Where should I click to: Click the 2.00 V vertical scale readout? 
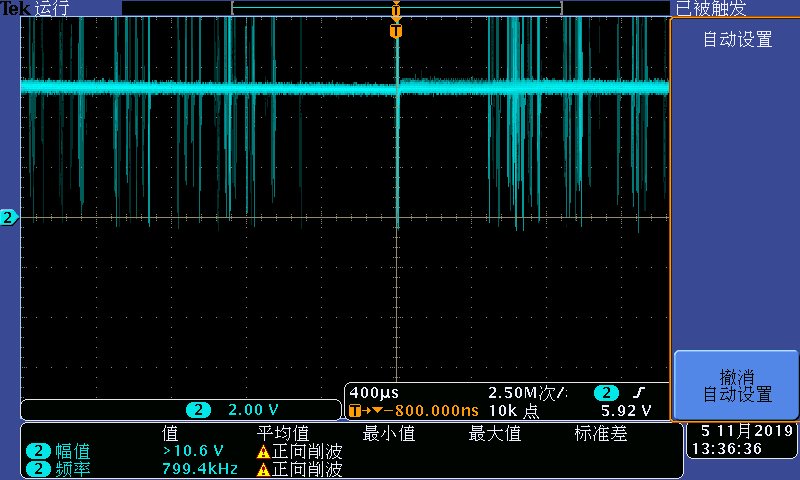pos(253,410)
